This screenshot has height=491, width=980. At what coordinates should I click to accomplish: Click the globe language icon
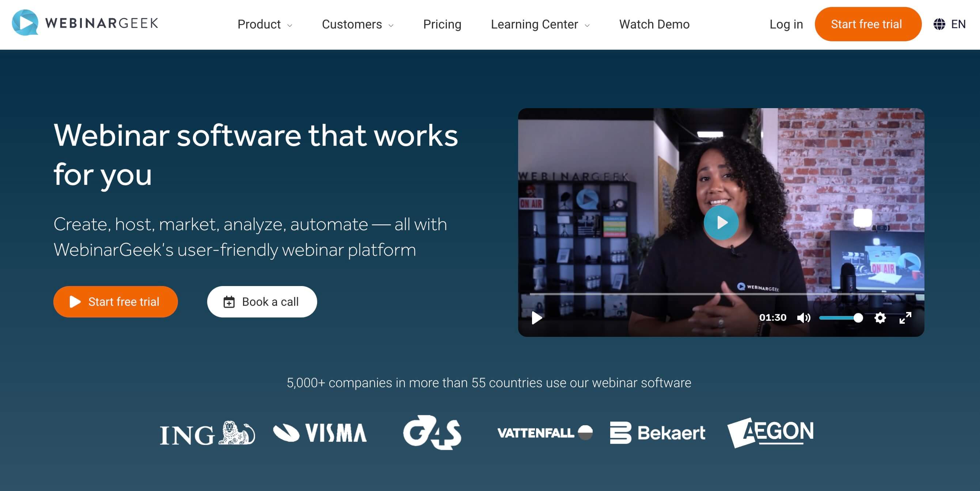939,24
